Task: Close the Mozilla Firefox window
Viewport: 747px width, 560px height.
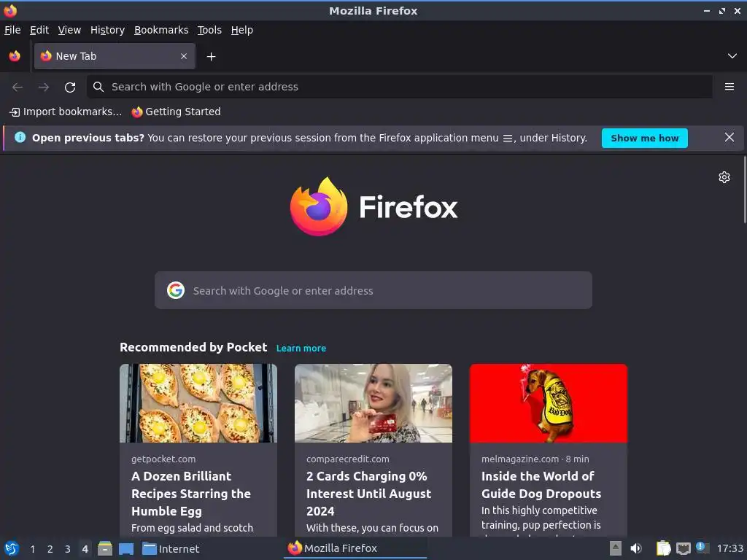Action: (x=737, y=10)
